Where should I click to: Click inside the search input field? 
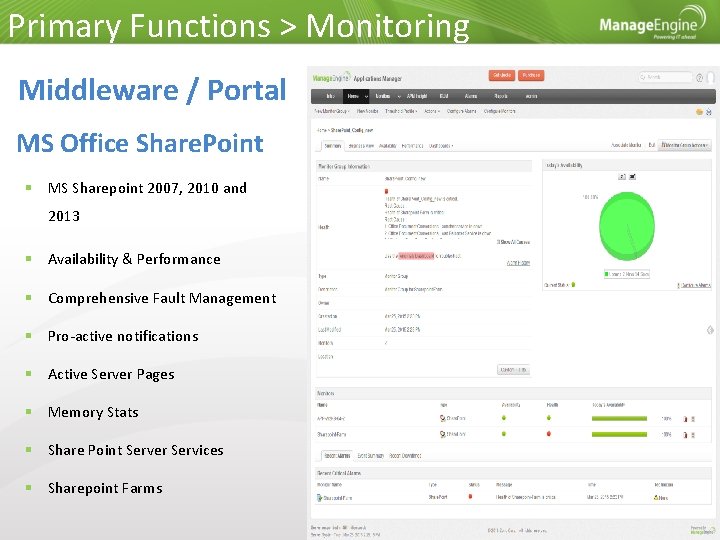click(664, 77)
